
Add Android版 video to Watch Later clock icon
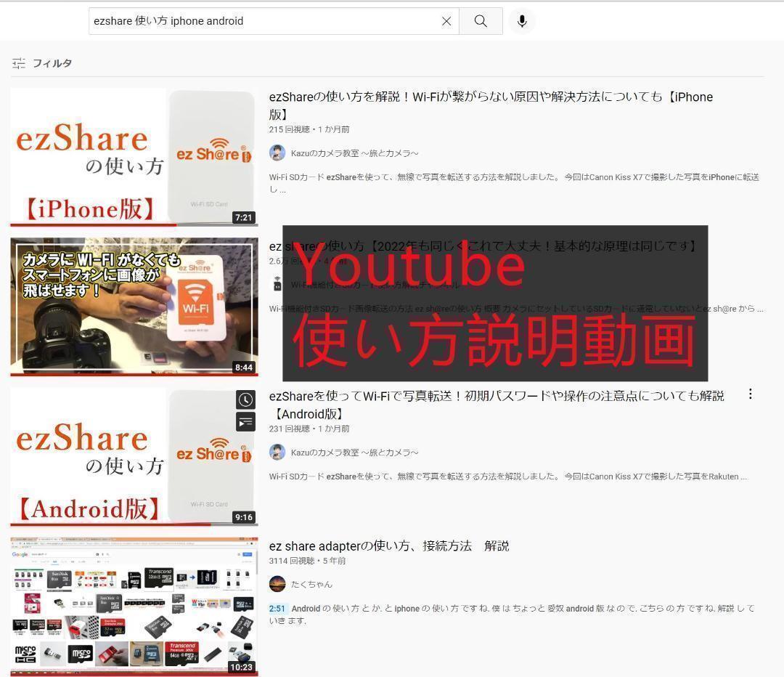245,400
